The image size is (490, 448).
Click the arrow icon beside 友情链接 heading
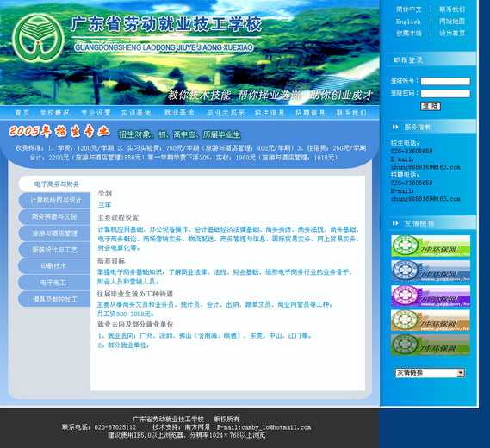coord(395,223)
